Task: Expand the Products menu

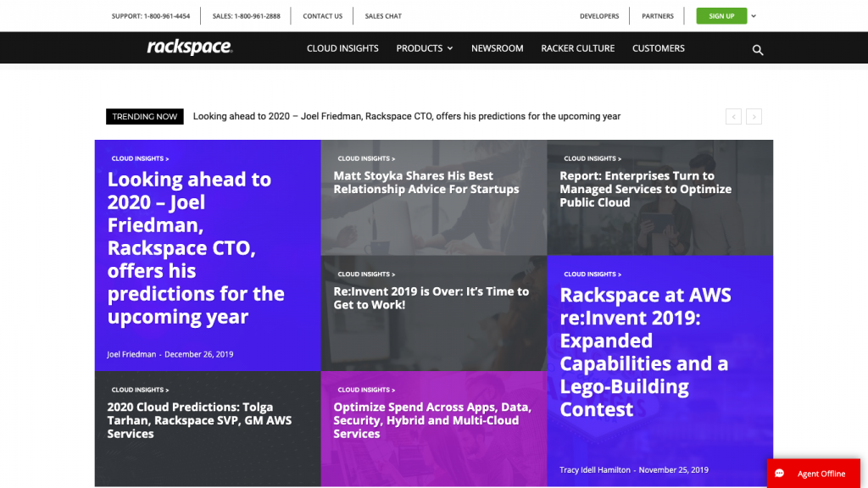Action: click(x=425, y=48)
